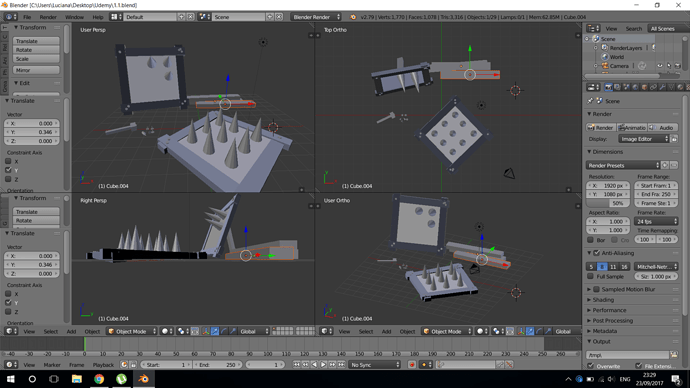Enable the Full Sample checkbox
This screenshot has width=690, height=388.
(591, 276)
